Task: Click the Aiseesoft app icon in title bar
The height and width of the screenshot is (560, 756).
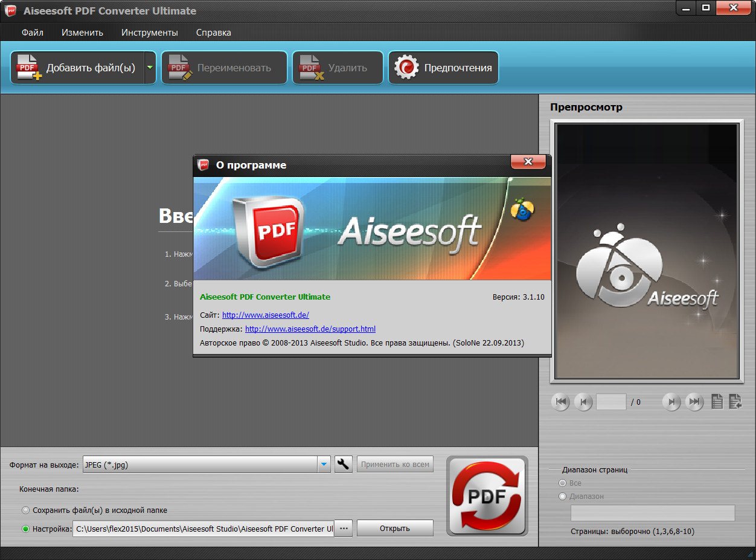Action: [10, 10]
